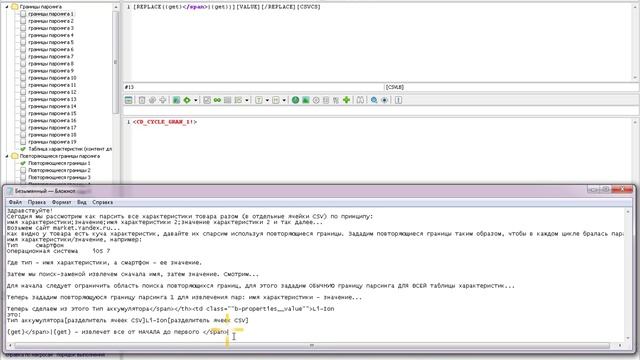Click the gray grid table toolbar icon
Viewport: 640px width, 360px height.
click(228, 100)
